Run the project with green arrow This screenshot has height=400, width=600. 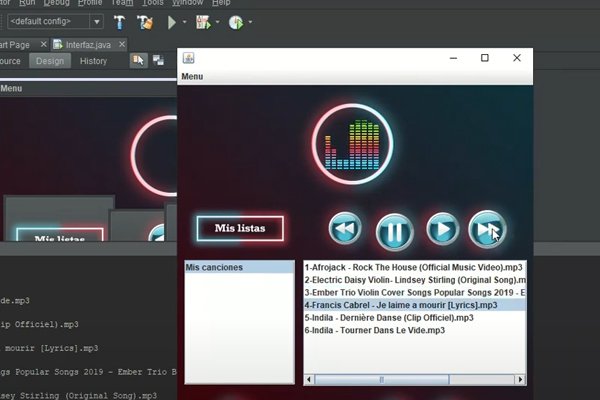pyautogui.click(x=173, y=21)
